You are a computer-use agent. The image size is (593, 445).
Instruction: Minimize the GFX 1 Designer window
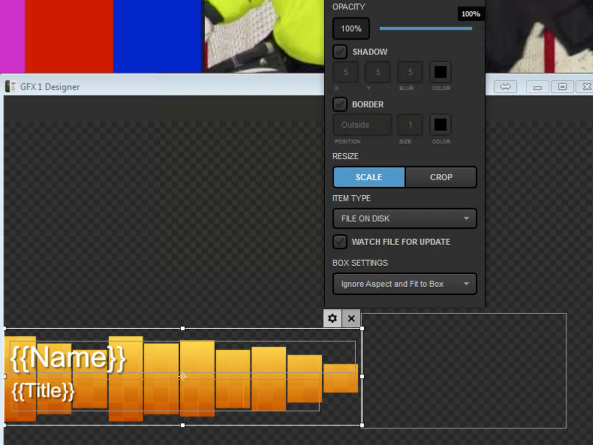[x=537, y=87]
